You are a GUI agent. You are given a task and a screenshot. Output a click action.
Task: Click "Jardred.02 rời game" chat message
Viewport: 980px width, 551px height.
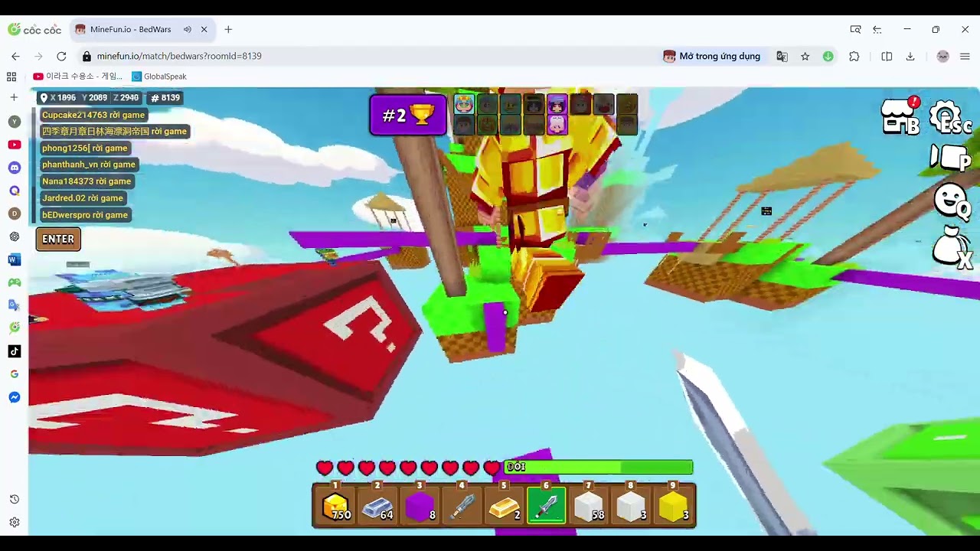coord(83,198)
